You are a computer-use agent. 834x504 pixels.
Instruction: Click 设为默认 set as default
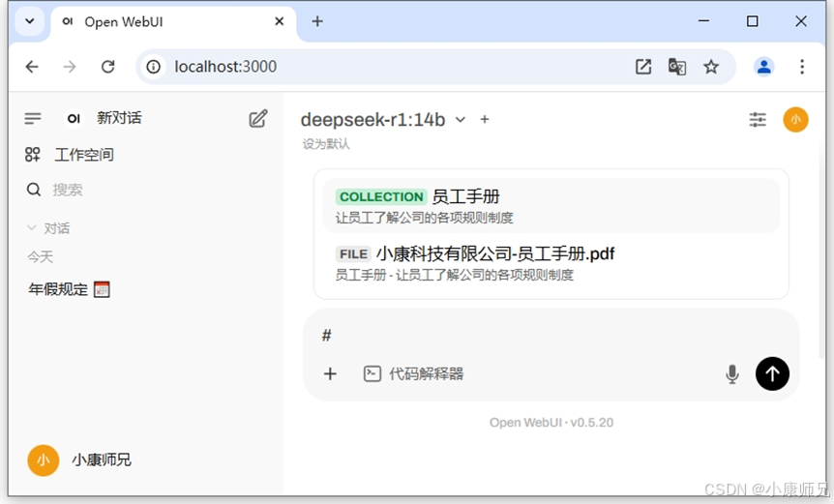coord(326,144)
